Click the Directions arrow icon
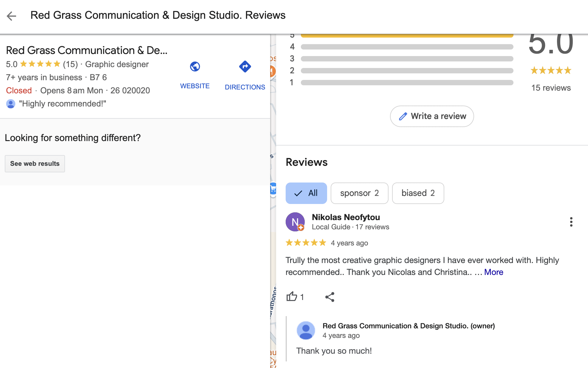This screenshot has height=368, width=588. [x=245, y=67]
